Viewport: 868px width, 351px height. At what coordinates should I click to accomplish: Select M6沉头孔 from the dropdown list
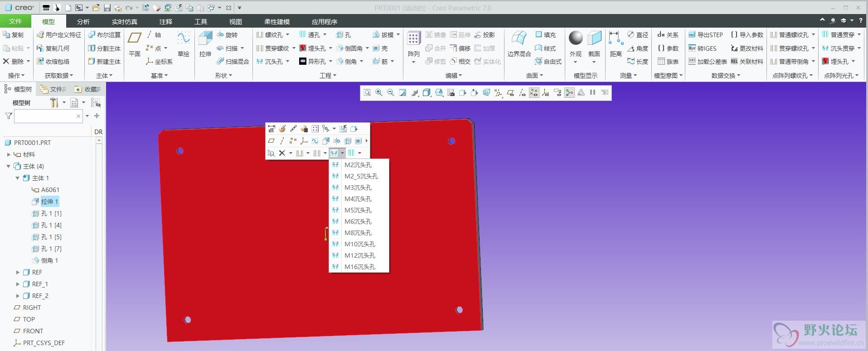pos(359,221)
